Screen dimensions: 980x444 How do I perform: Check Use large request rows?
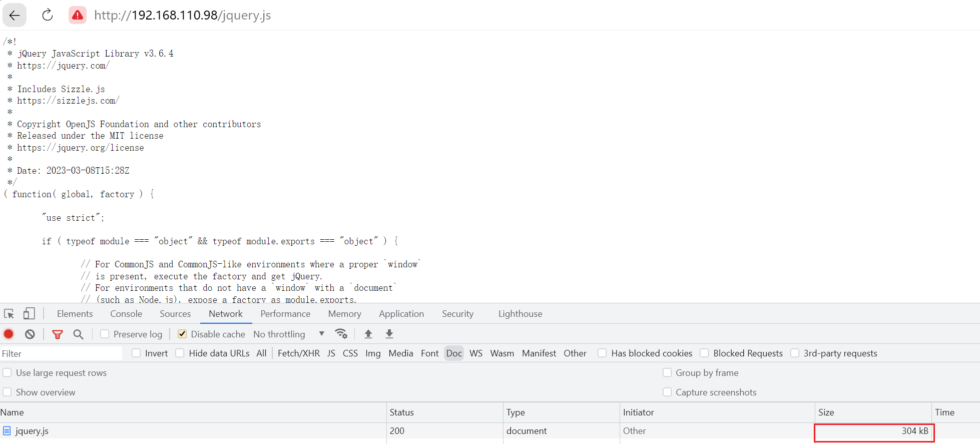(x=7, y=372)
